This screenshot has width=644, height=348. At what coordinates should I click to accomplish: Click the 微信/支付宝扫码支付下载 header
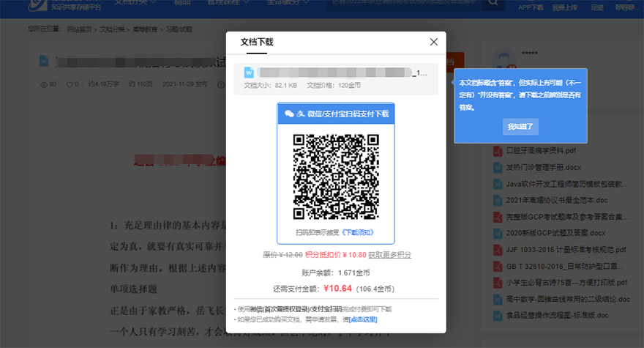(x=336, y=114)
